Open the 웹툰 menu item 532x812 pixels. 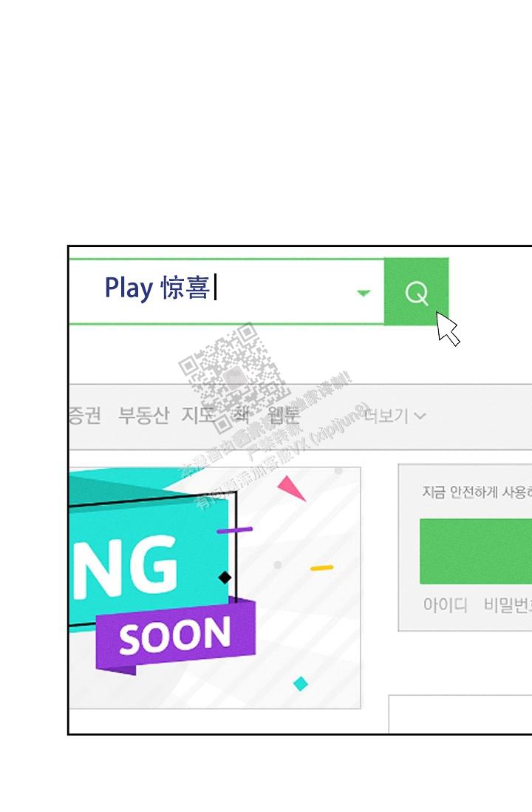[x=283, y=416]
